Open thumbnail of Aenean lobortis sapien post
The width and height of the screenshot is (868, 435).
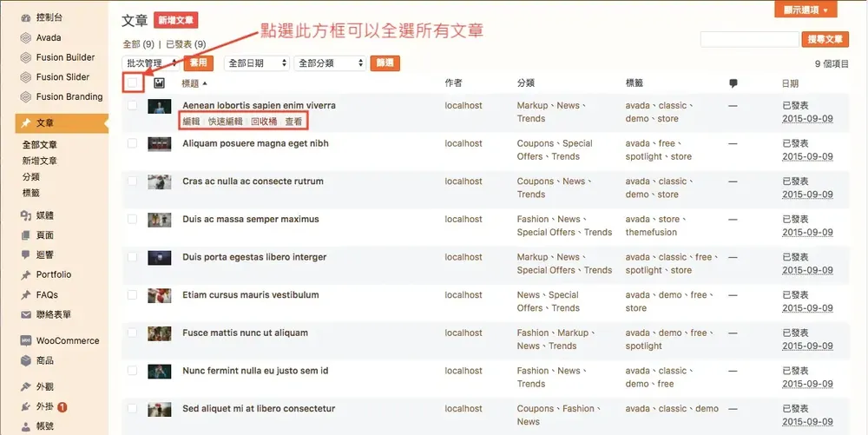tap(160, 106)
